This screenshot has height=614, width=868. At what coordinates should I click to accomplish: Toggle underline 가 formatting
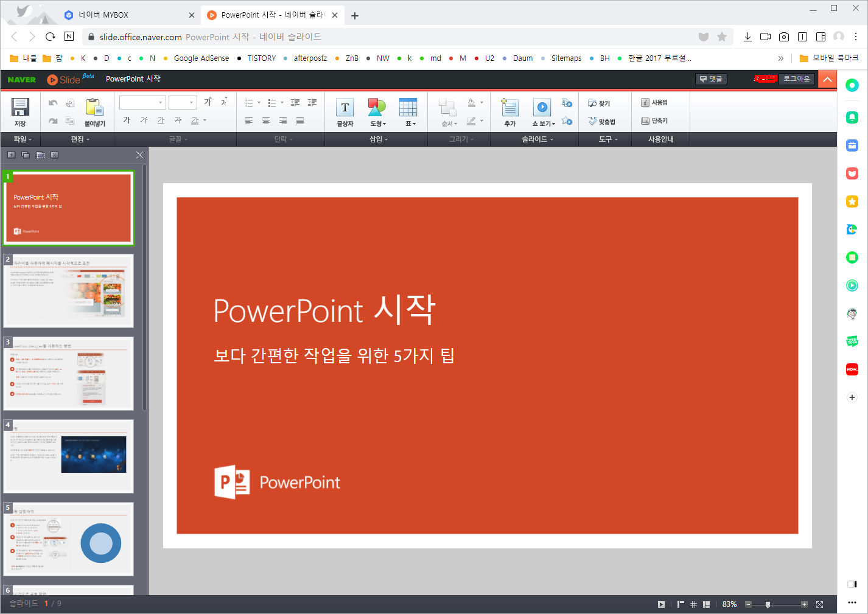click(x=161, y=120)
